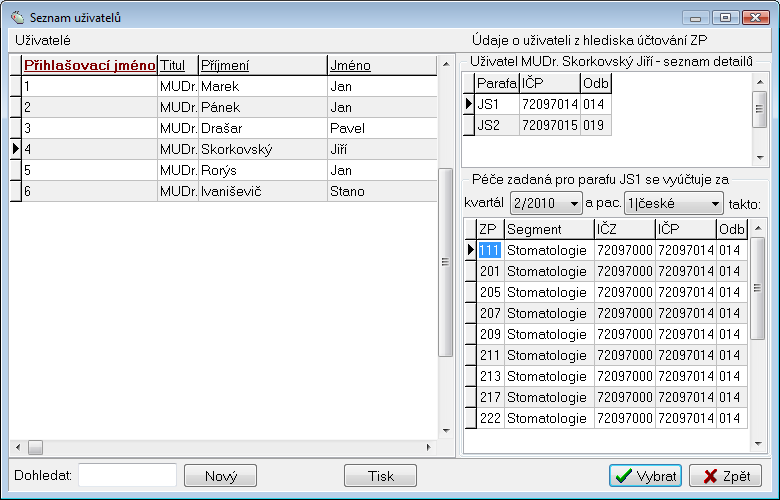Select user row Ivaniševič Stano
The width and height of the screenshot is (780, 500).
[x=264, y=191]
